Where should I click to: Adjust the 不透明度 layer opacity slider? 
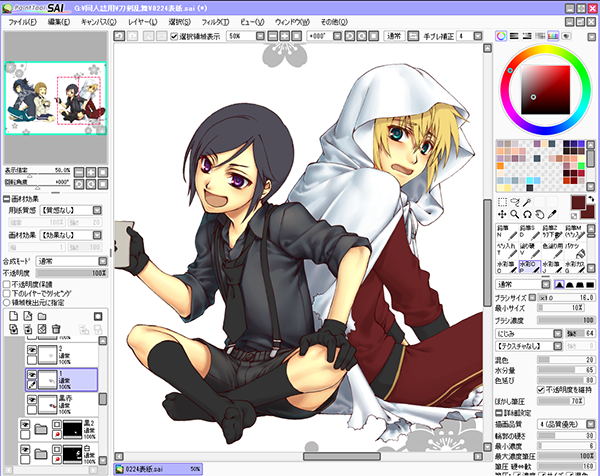[x=72, y=273]
